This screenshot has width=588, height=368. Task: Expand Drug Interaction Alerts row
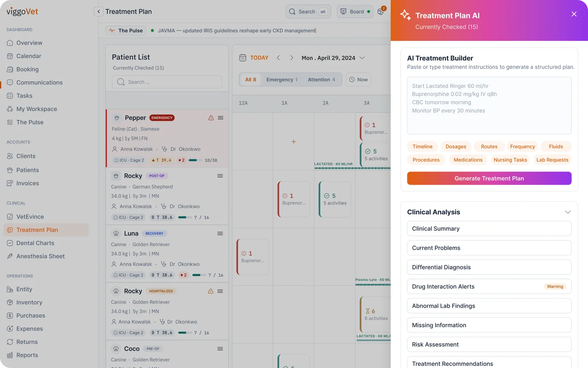489,286
